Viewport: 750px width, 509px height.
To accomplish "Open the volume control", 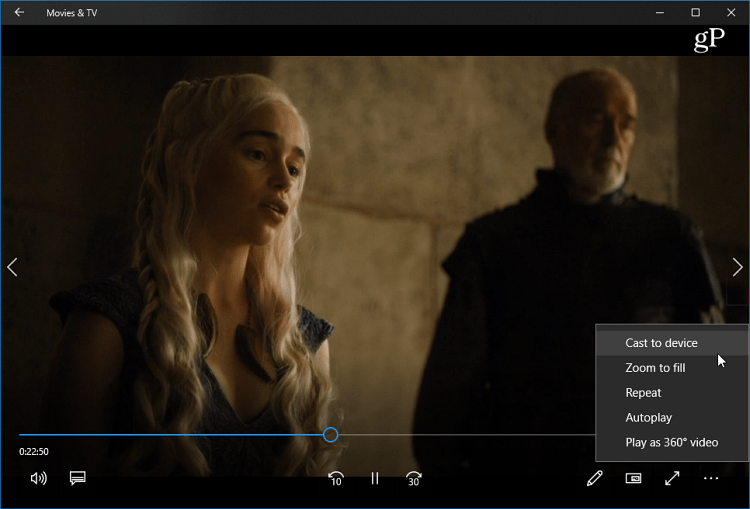I will coord(38,478).
